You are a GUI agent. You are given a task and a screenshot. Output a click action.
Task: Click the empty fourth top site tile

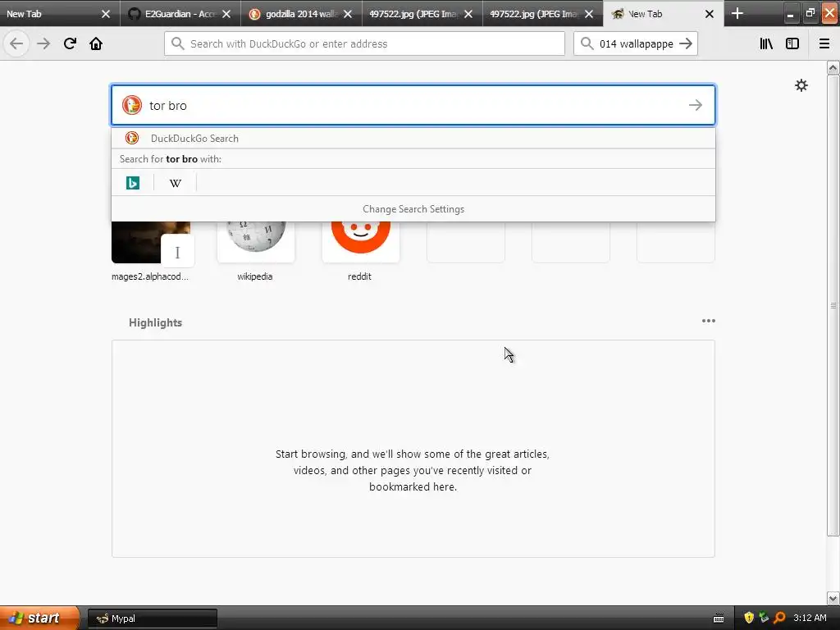[466, 242]
